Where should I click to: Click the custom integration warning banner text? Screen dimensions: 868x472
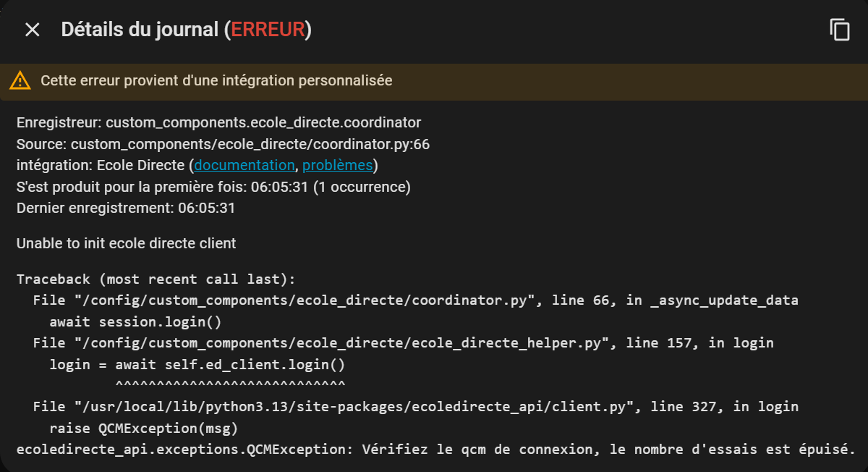[216, 80]
